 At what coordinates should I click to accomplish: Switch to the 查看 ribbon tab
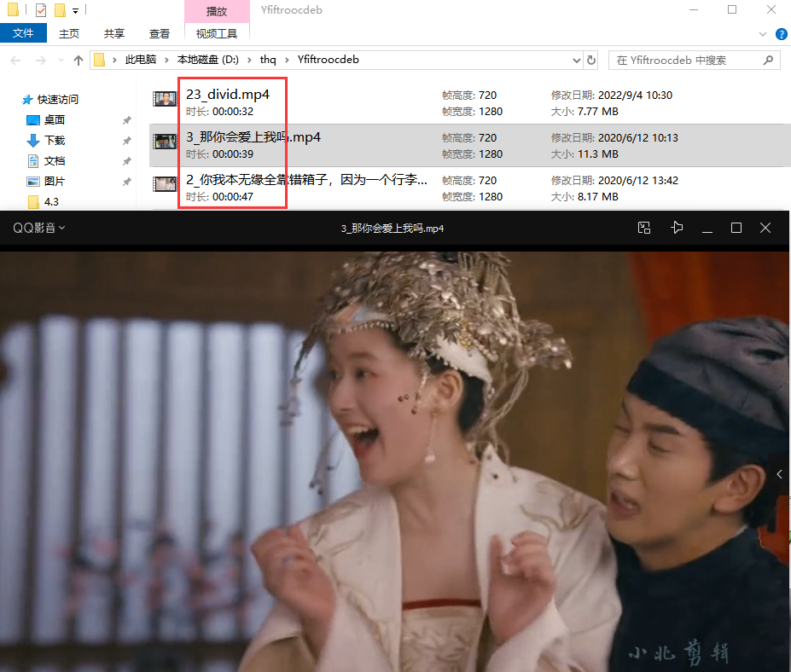[160, 34]
